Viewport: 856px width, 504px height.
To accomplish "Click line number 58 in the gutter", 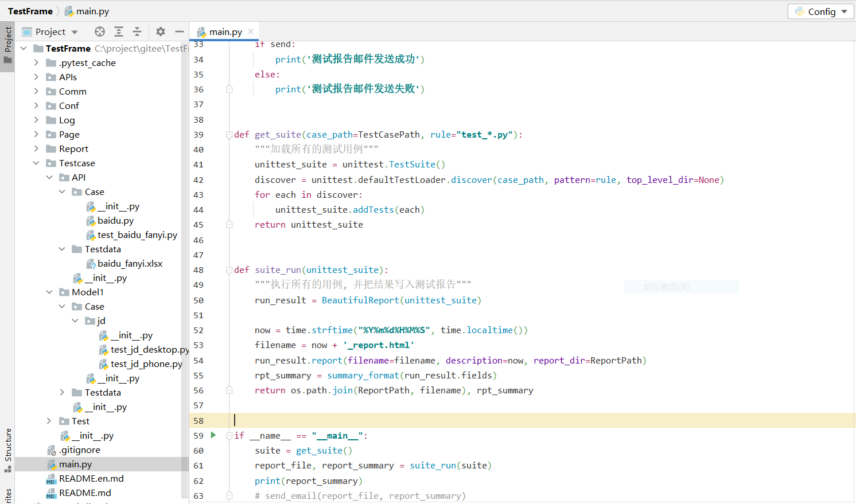I will [199, 420].
